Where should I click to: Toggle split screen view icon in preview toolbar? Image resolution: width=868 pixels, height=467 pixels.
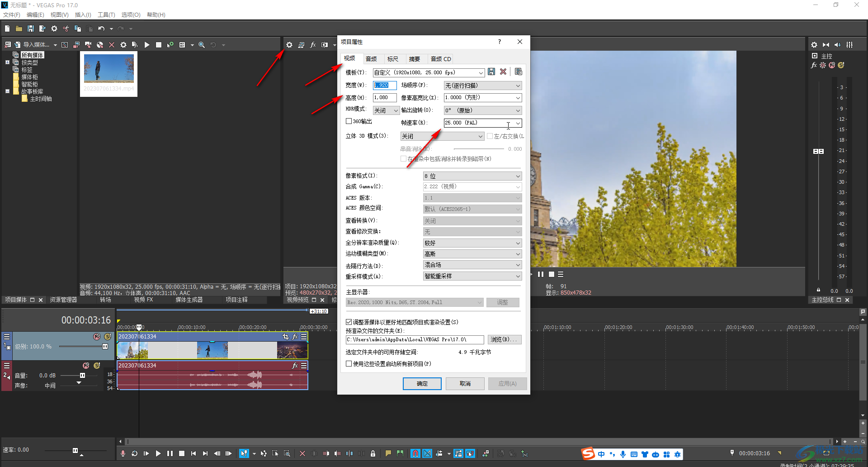pyautogui.click(x=325, y=45)
